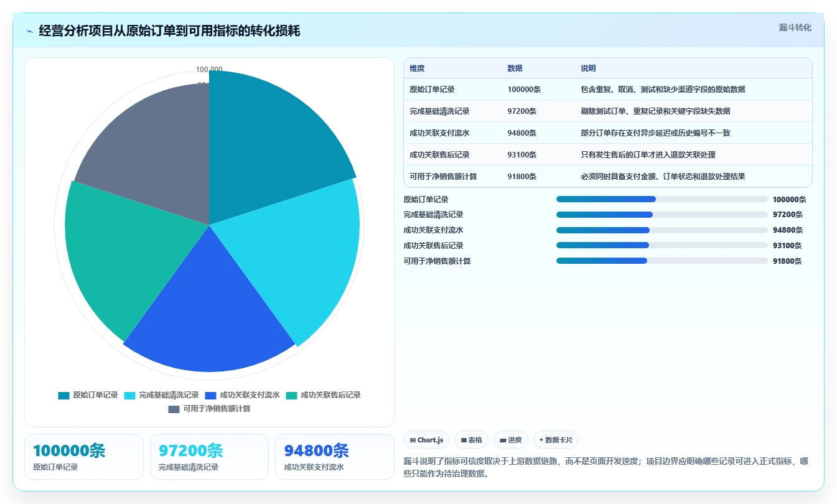Click the 表格 chip

point(472,440)
